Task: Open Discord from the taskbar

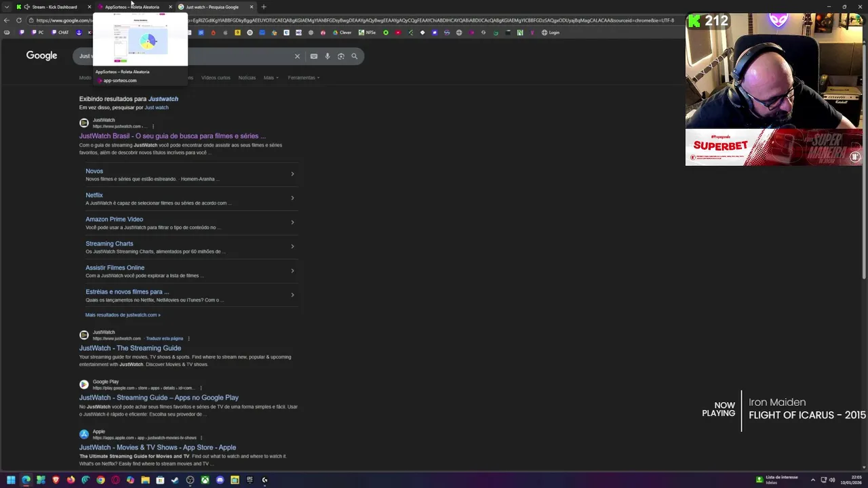Action: click(220, 480)
